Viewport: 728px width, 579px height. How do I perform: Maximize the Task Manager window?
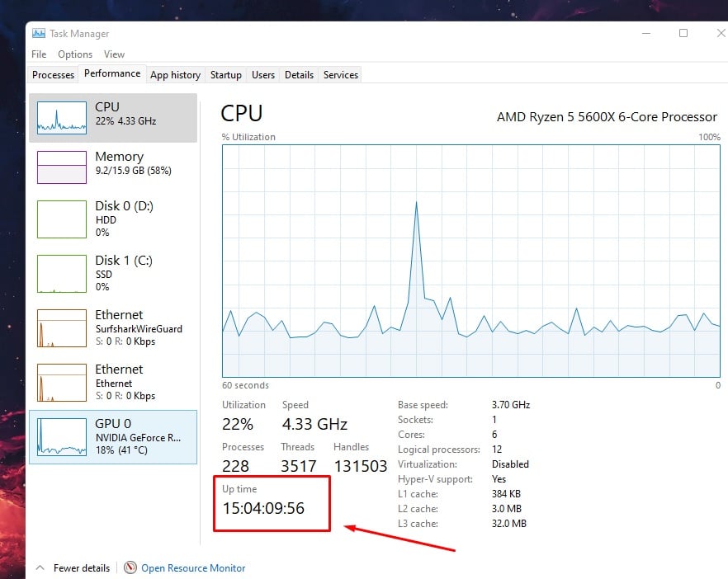tap(683, 33)
